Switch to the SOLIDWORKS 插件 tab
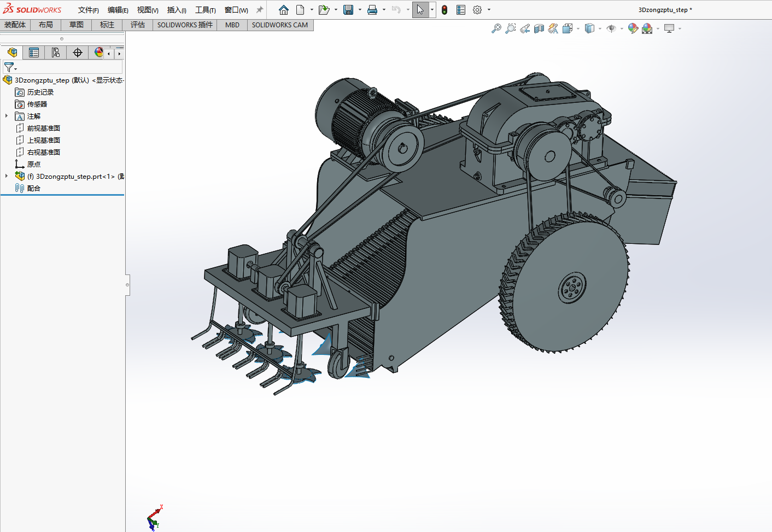Viewport: 772px width, 532px height. click(185, 25)
